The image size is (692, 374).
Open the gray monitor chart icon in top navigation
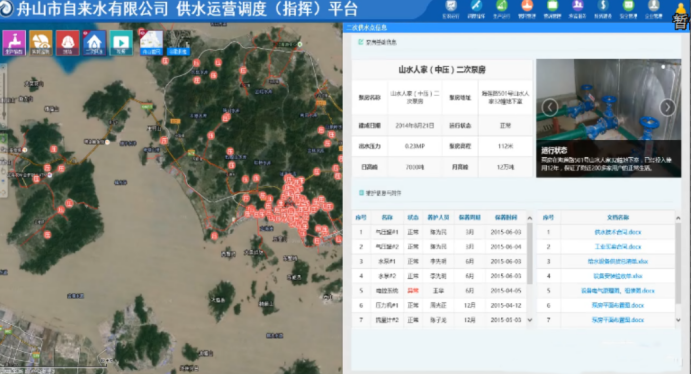click(451, 6)
